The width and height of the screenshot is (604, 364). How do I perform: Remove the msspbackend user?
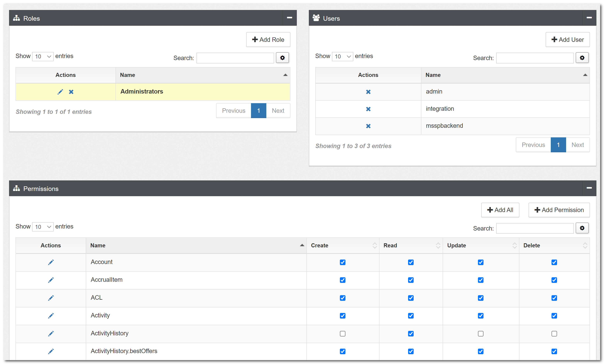[x=368, y=126]
